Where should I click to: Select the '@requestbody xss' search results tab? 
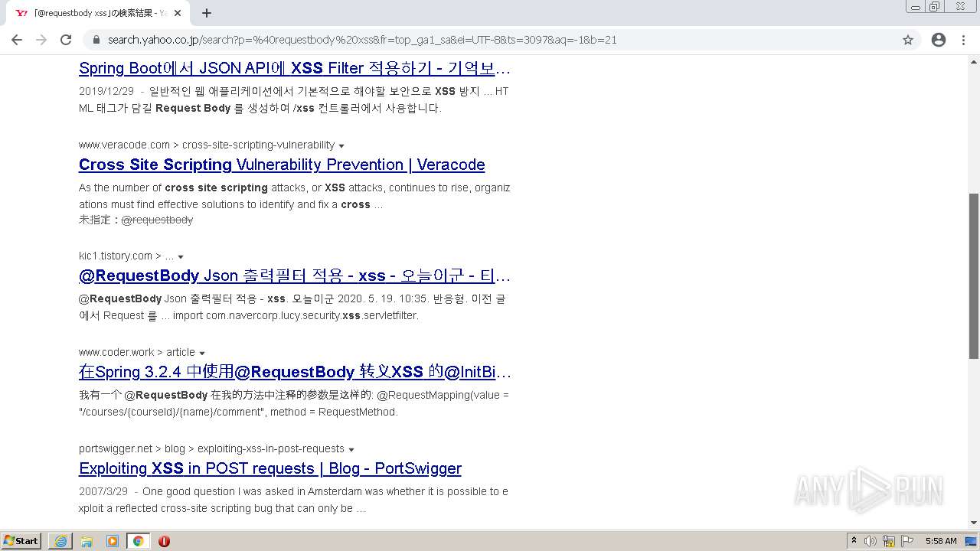pos(98,13)
